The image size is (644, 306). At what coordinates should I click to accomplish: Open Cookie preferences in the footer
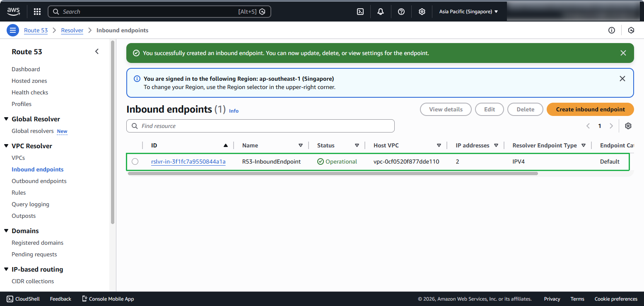pyautogui.click(x=616, y=299)
